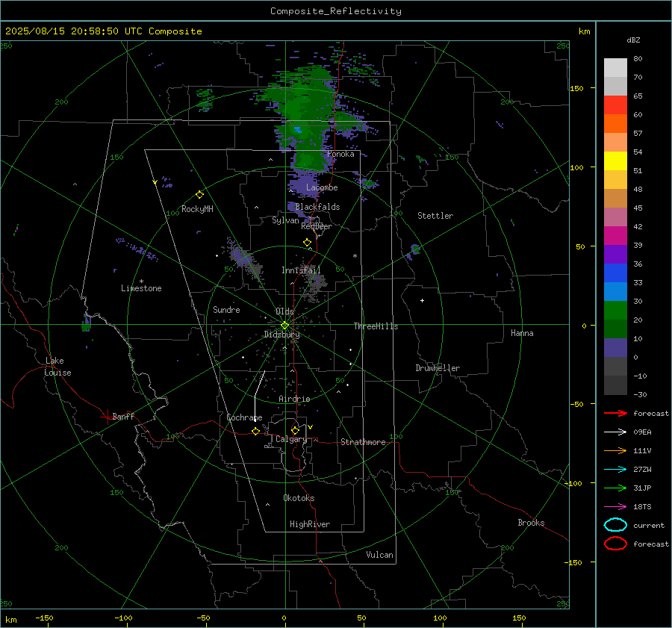Click the Innisfail label
672x628 pixels.
(301, 270)
